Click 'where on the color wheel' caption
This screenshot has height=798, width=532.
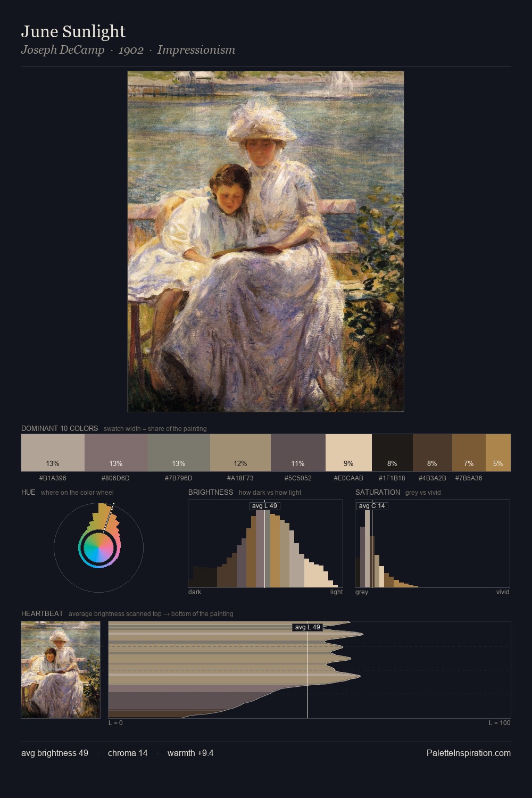[77, 493]
